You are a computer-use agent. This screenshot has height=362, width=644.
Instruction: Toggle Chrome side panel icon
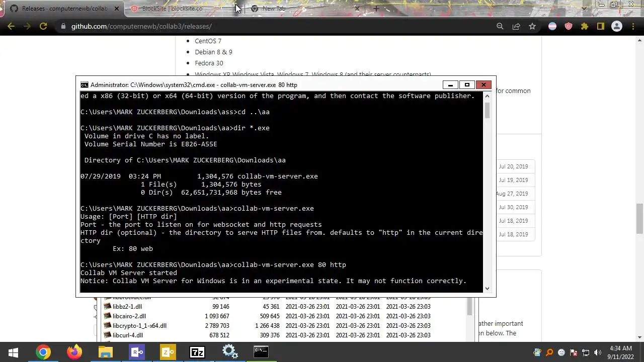601,26
